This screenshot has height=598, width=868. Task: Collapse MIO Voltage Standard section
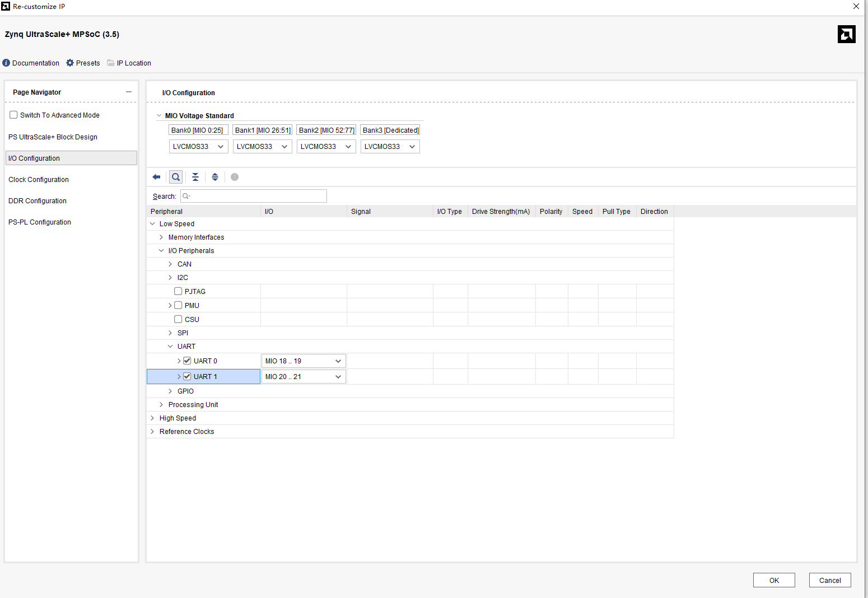click(159, 116)
